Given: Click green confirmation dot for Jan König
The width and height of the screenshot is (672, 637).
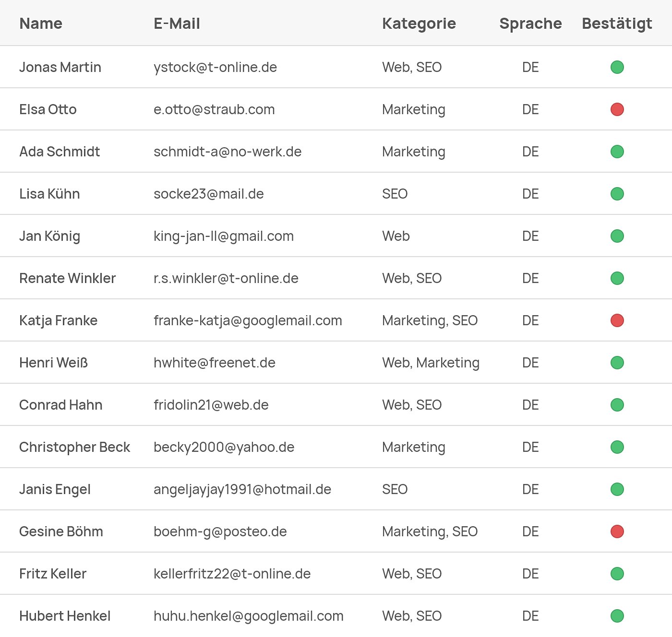Looking at the screenshot, I should [617, 236].
